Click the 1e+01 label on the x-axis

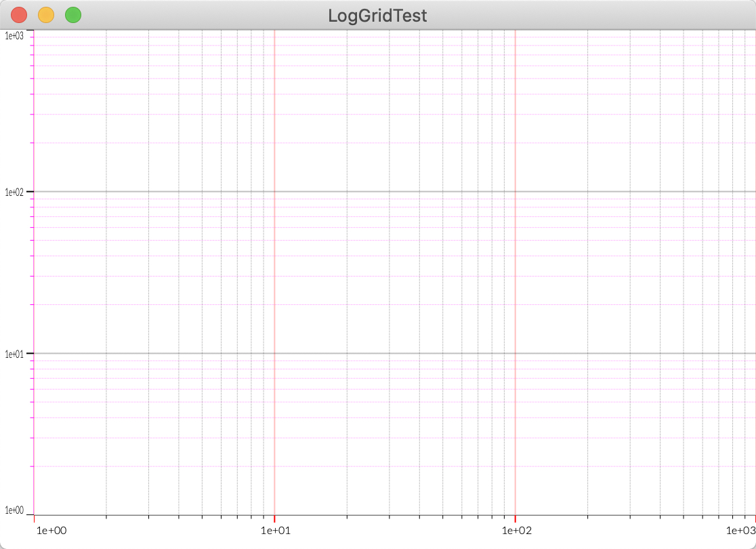point(276,531)
